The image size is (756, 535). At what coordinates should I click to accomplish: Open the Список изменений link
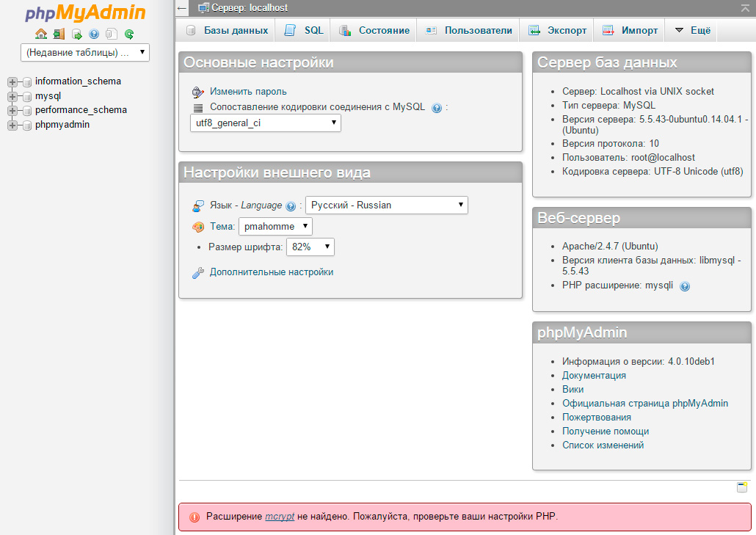603,445
